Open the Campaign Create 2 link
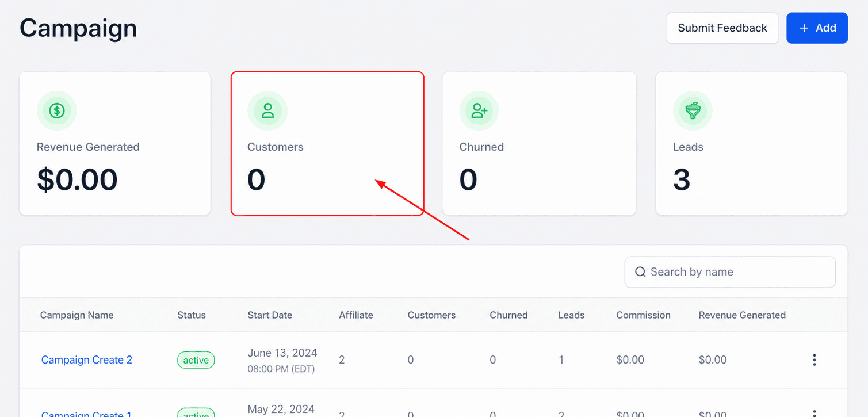Viewport: 868px width, 417px height. click(87, 360)
